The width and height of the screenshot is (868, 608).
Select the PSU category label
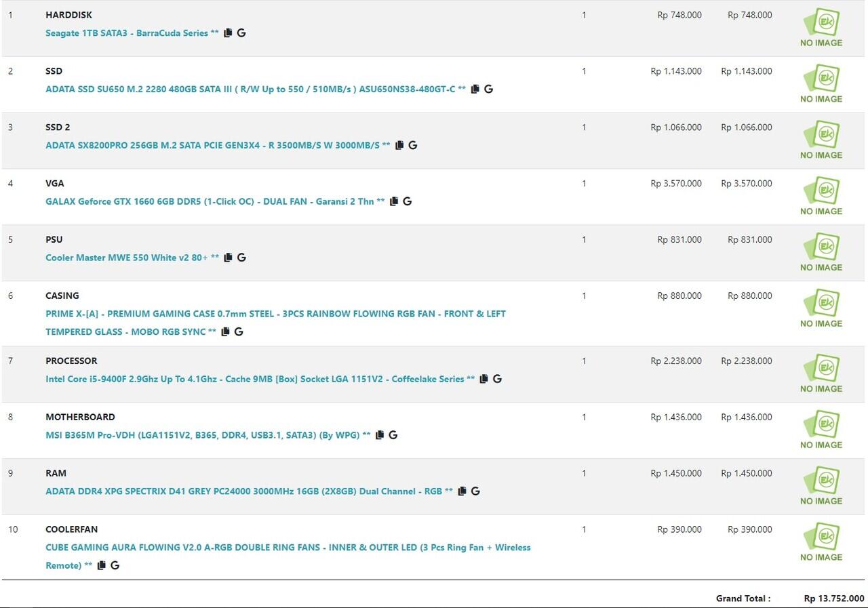pos(54,240)
